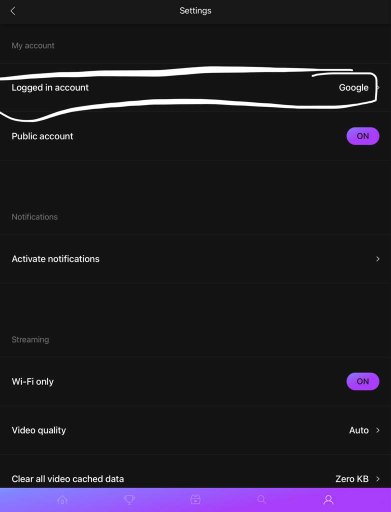Open the trophy icon in bottom bar
This screenshot has width=391, height=512.
[129, 500]
